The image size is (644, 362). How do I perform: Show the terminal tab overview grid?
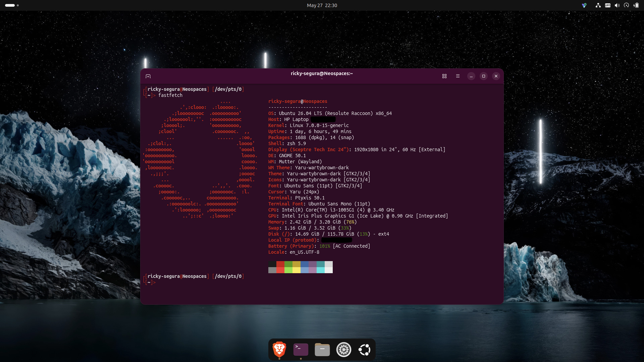coord(444,76)
